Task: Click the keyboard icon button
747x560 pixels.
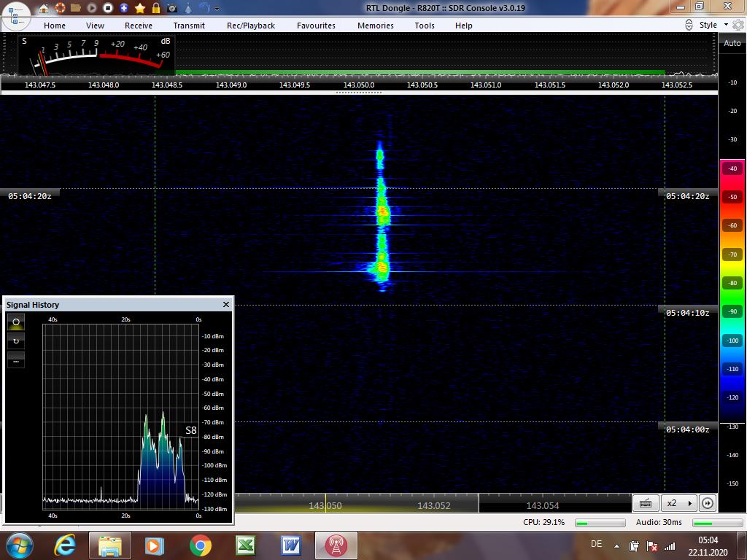Action: tap(646, 503)
